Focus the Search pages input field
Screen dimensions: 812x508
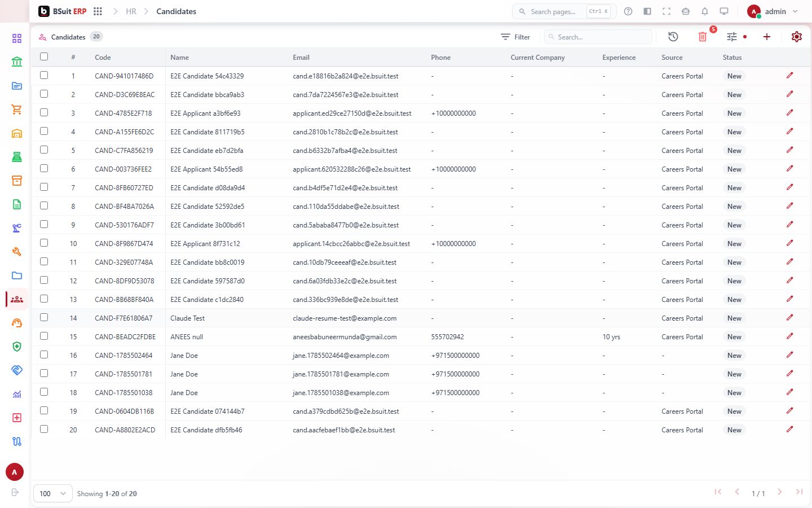[x=564, y=11]
